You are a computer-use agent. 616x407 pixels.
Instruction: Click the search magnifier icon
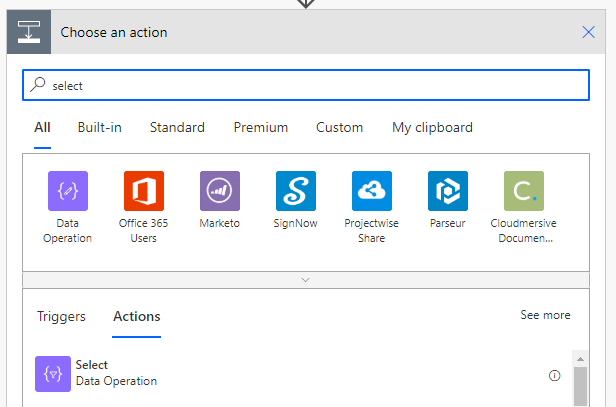coord(38,84)
